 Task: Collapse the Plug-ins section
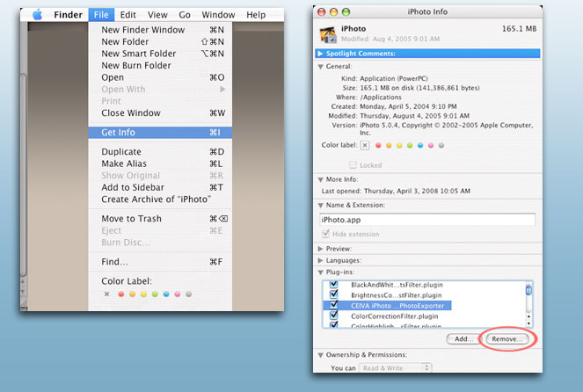coord(320,272)
